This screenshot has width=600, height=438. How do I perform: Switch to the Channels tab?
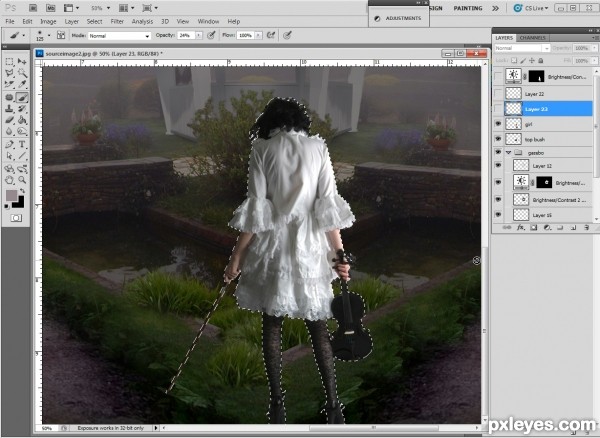533,37
